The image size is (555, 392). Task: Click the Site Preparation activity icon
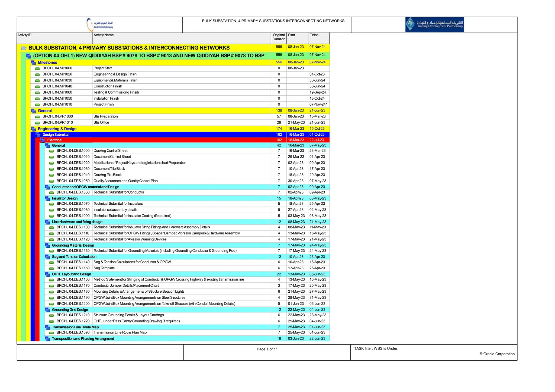pyautogui.click(x=37, y=117)
